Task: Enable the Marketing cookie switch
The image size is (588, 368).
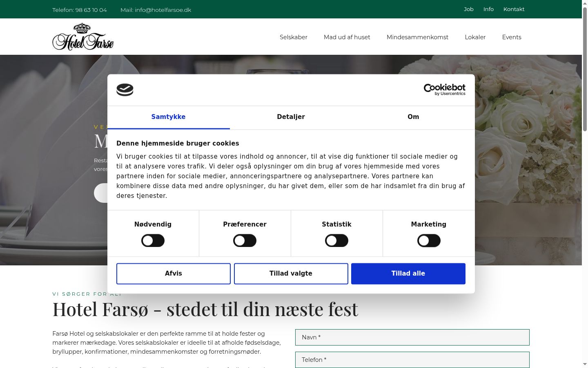Action: pyautogui.click(x=429, y=240)
